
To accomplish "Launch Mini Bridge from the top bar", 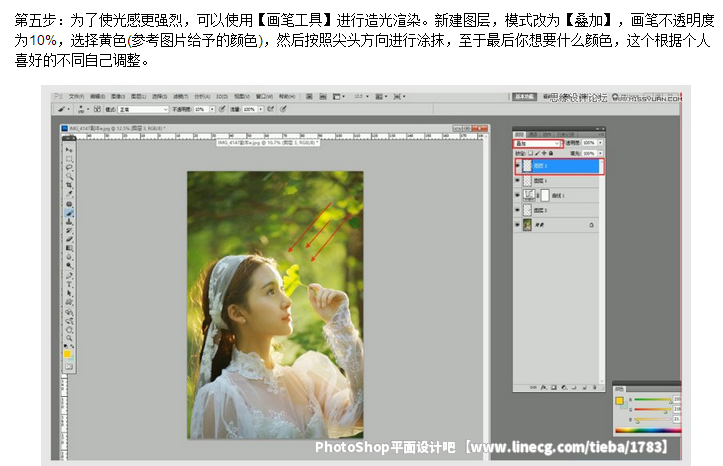I will (323, 97).
